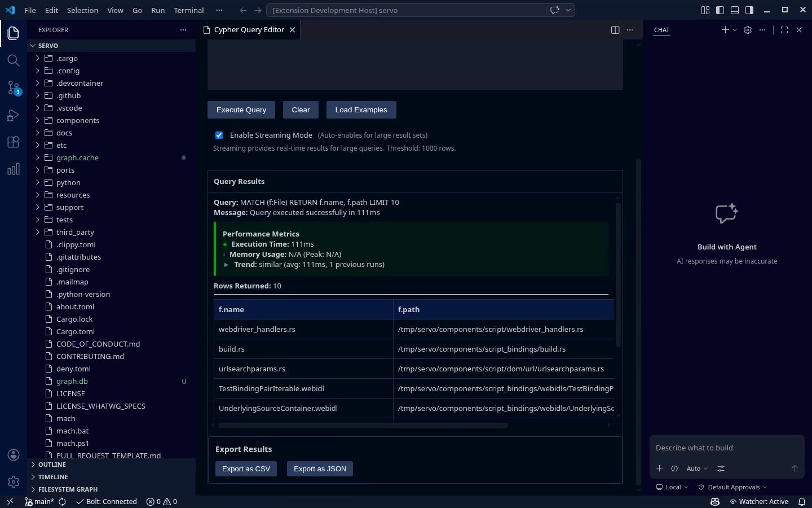The image size is (812, 508).
Task: Go forward with navigation arrow
Action: 258,10
